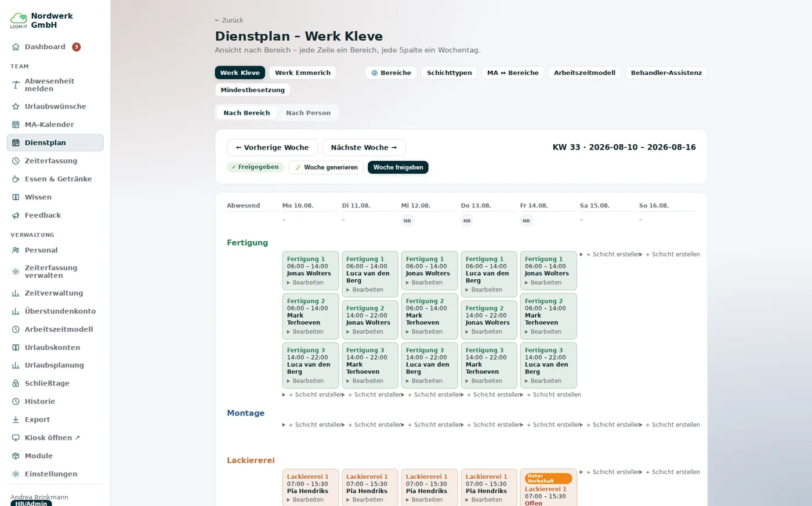Expand Bearbeiten on Monday Fertigung 1 shift
The height and width of the screenshot is (506, 812).
[305, 283]
